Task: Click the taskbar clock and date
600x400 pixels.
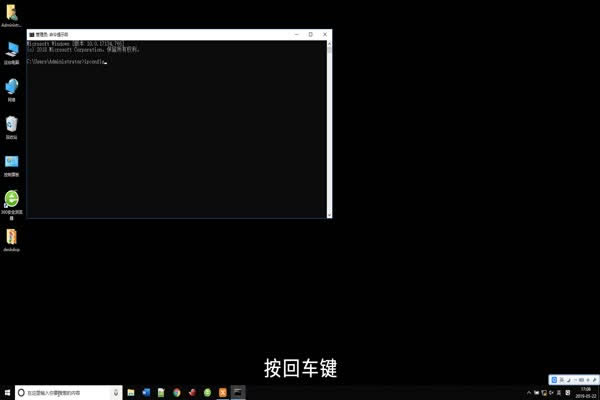Action: [585, 393]
